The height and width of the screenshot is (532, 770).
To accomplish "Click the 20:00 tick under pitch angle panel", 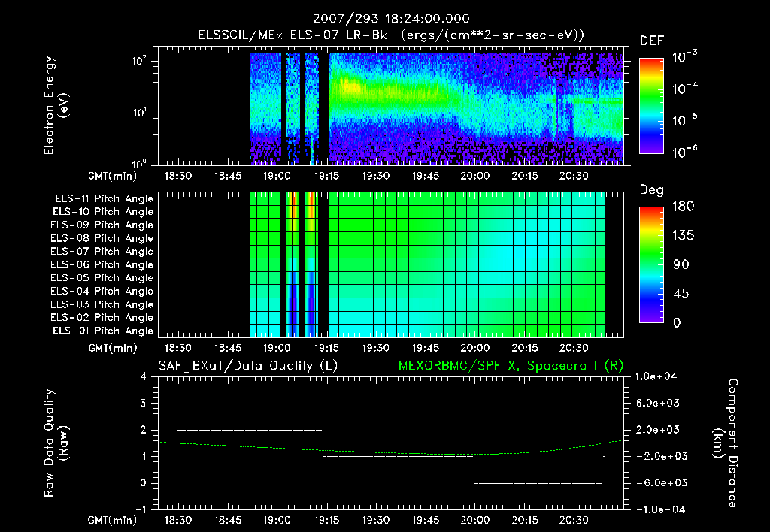I will pos(475,349).
